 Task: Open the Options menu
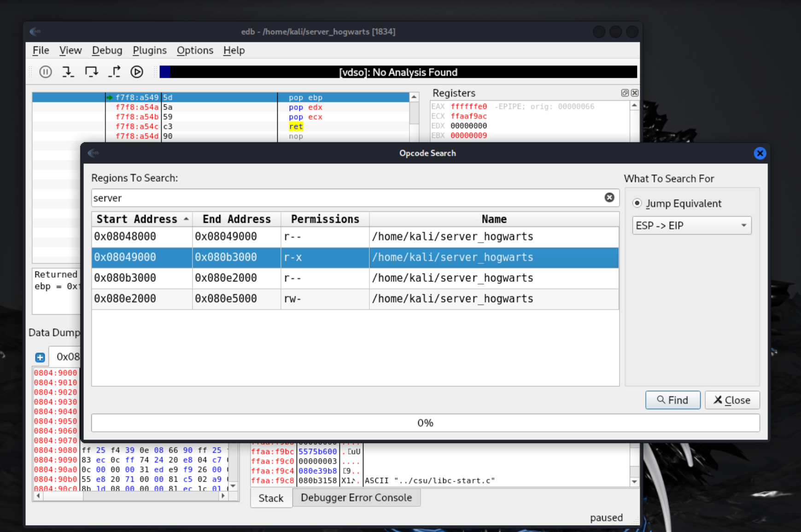[195, 50]
